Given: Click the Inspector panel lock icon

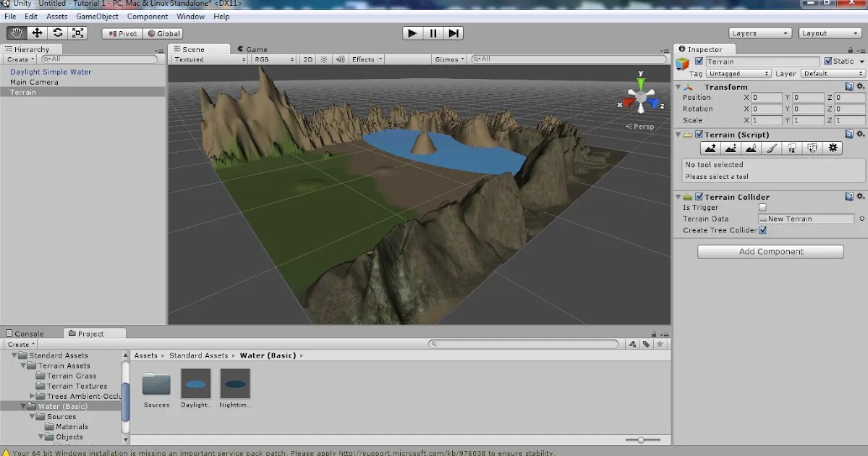Looking at the screenshot, I should click(x=851, y=50).
